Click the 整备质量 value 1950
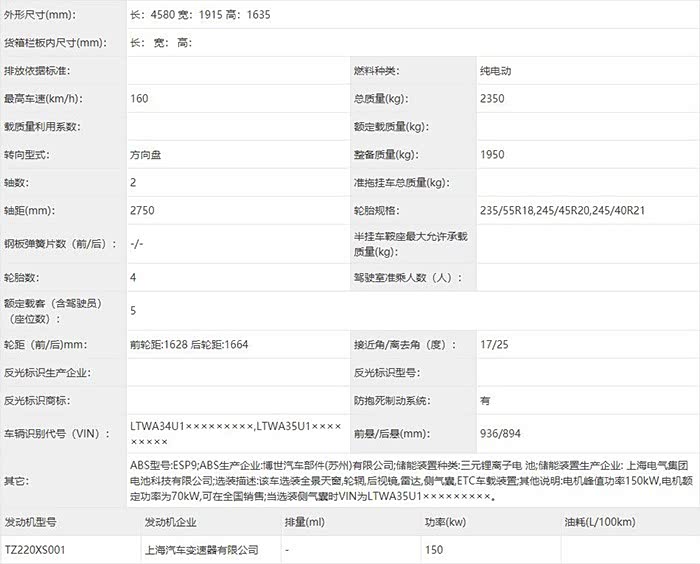 tap(492, 155)
